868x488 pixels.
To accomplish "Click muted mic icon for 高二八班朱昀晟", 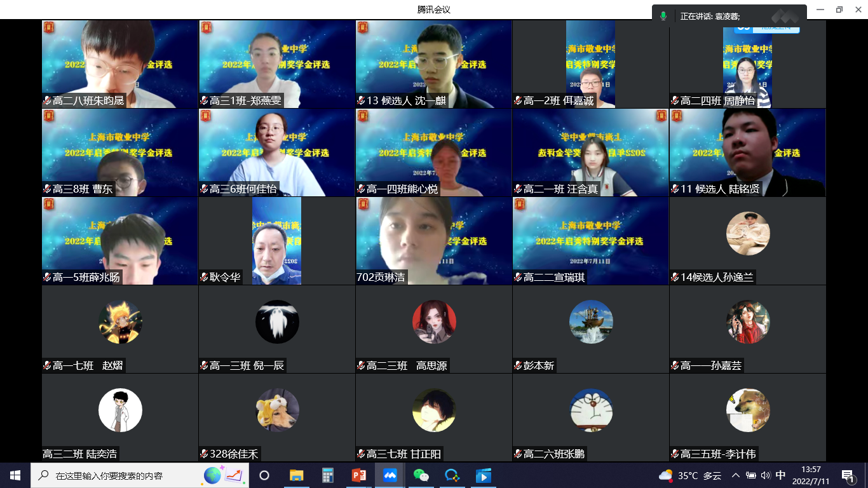I will pos(47,101).
